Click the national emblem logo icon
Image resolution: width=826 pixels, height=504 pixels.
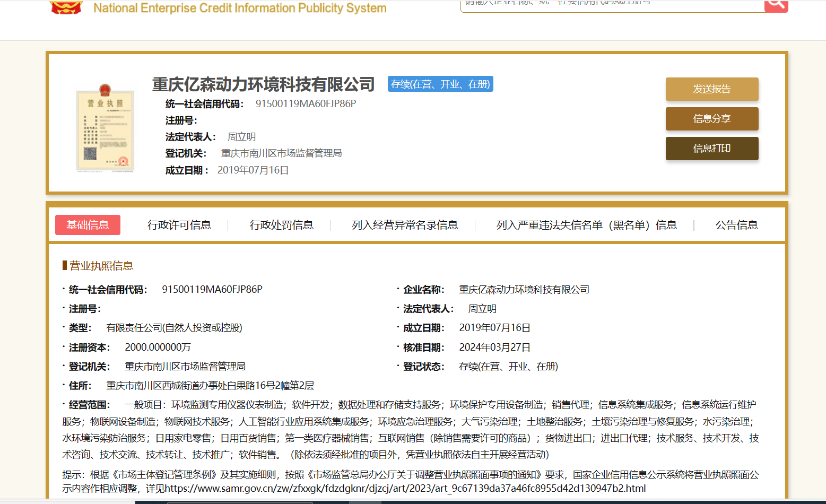tap(66, 7)
